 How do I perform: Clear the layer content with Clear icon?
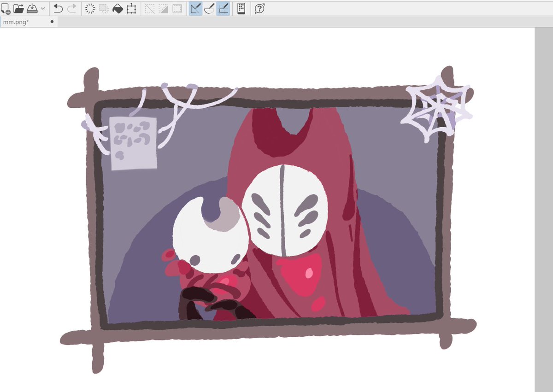point(90,8)
